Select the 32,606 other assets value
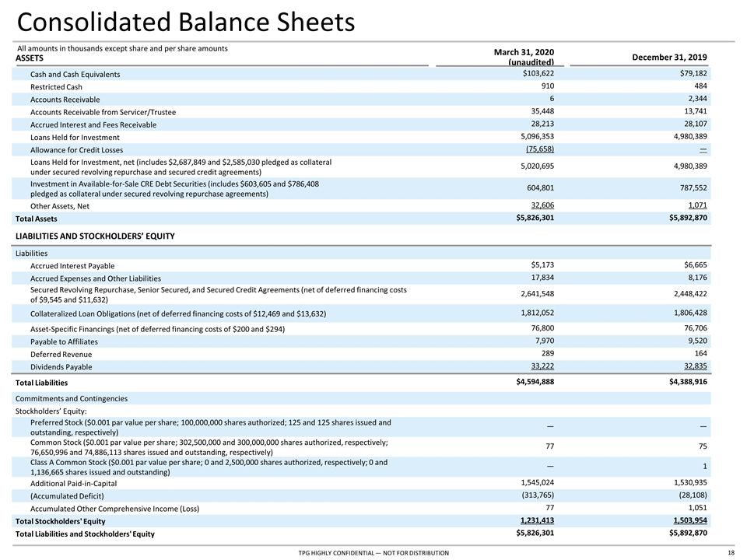This screenshot has width=747, height=560. 542,205
